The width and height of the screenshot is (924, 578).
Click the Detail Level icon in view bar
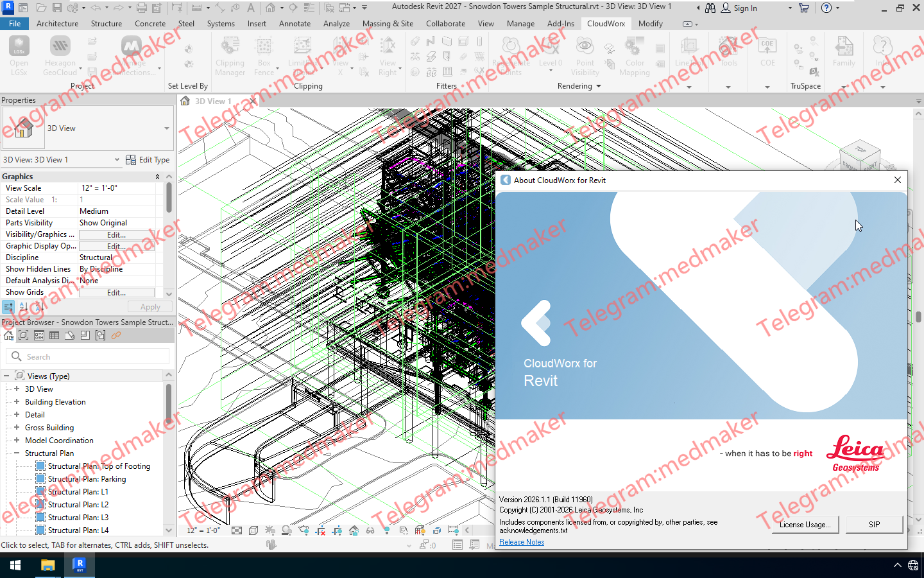pos(237,530)
